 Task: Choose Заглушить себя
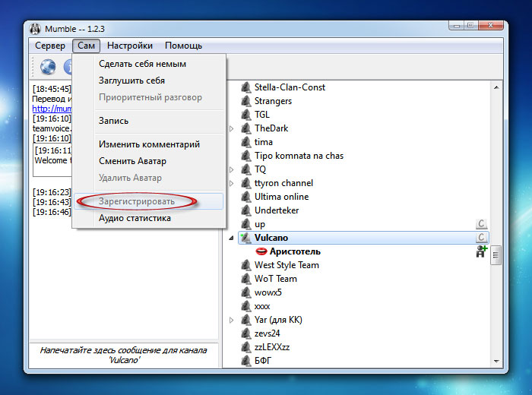(149, 81)
